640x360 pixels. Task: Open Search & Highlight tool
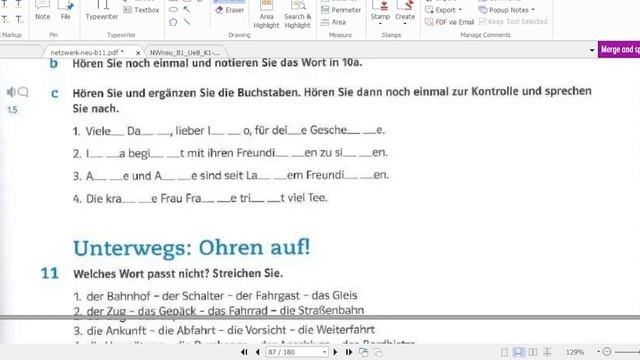tap(298, 15)
